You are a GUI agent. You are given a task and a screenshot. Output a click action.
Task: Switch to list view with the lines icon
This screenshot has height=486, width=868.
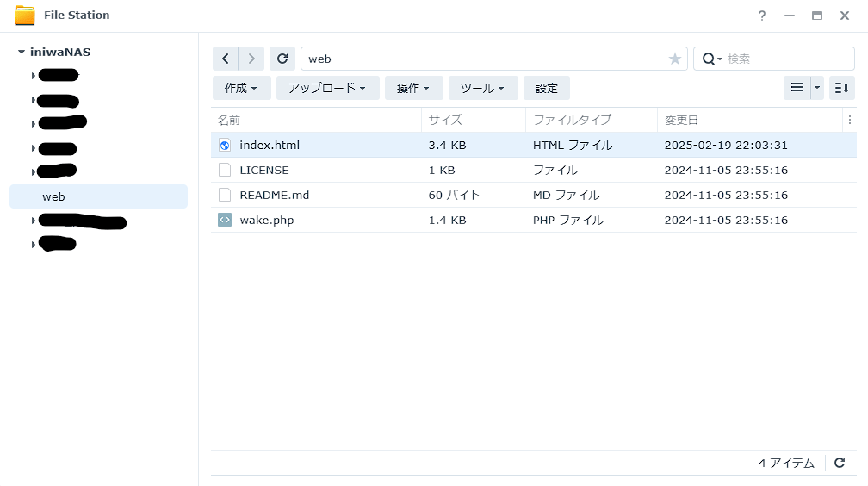tap(797, 88)
